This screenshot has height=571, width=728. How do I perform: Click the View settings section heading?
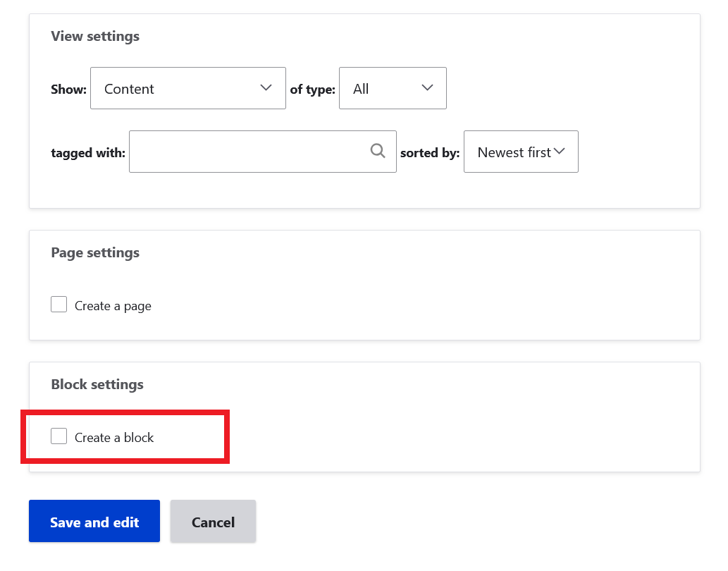click(x=94, y=36)
